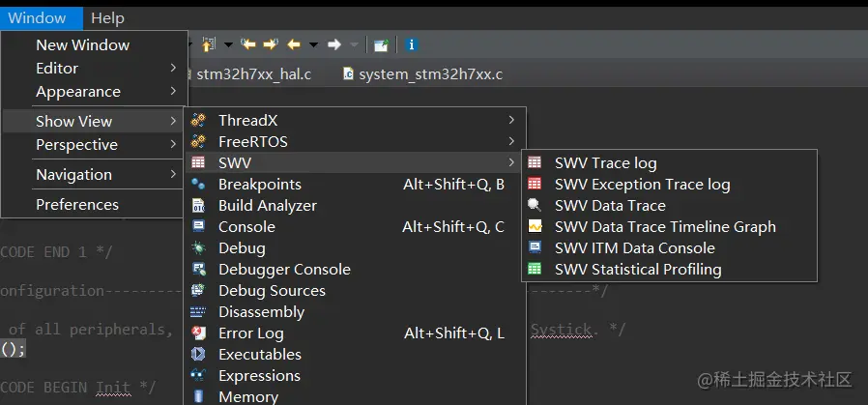The width and height of the screenshot is (868, 405).
Task: Go to next edit location arrow
Action: pos(271,44)
